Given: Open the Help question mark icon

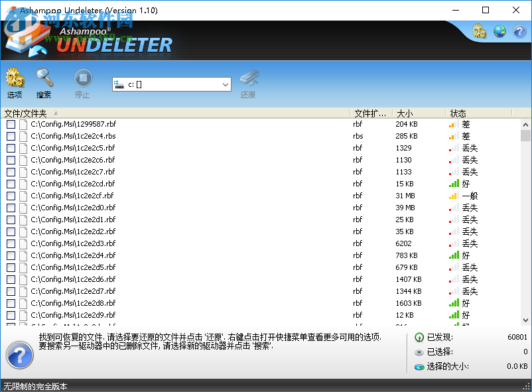Looking at the screenshot, I should (518, 31).
